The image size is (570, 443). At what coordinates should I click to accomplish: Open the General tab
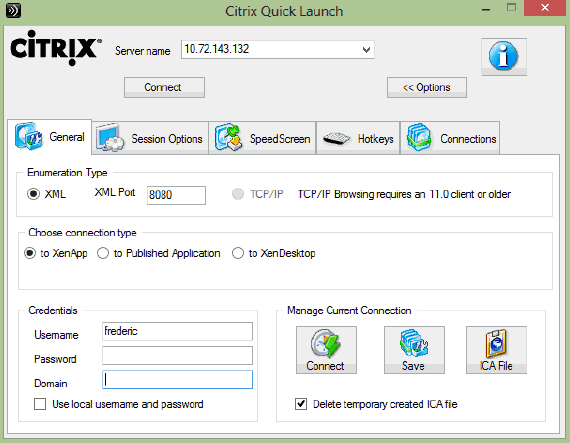pos(49,137)
